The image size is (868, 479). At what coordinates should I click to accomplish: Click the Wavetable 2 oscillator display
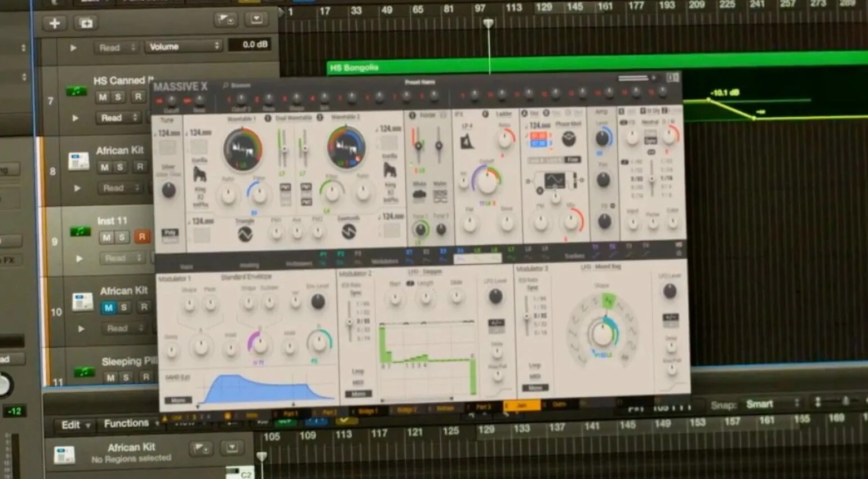[x=346, y=147]
